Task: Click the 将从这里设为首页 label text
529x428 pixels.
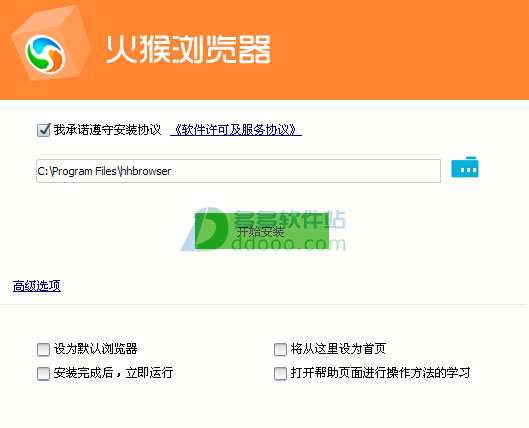Action: click(338, 349)
